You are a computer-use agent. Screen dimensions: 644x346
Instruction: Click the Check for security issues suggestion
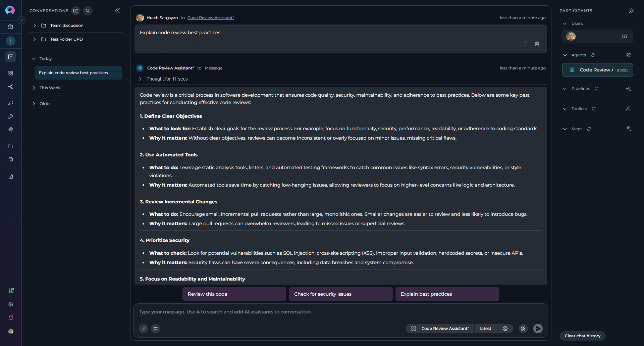340,294
